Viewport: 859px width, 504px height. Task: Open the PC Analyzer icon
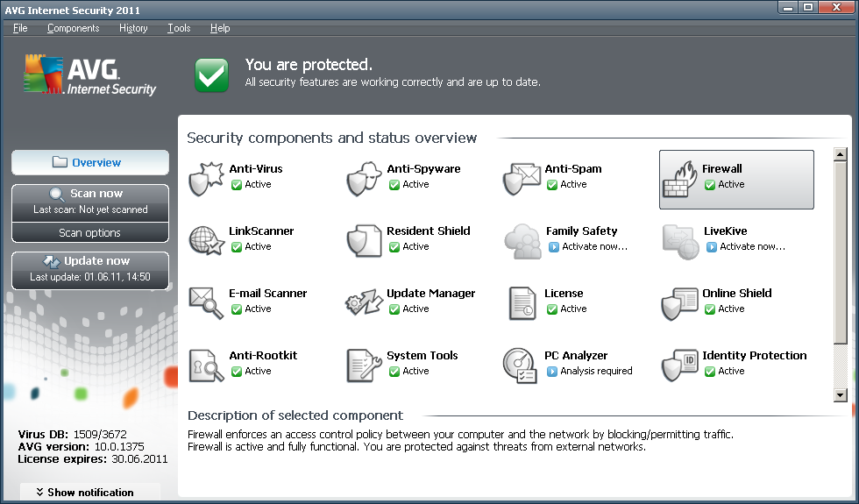tap(522, 365)
